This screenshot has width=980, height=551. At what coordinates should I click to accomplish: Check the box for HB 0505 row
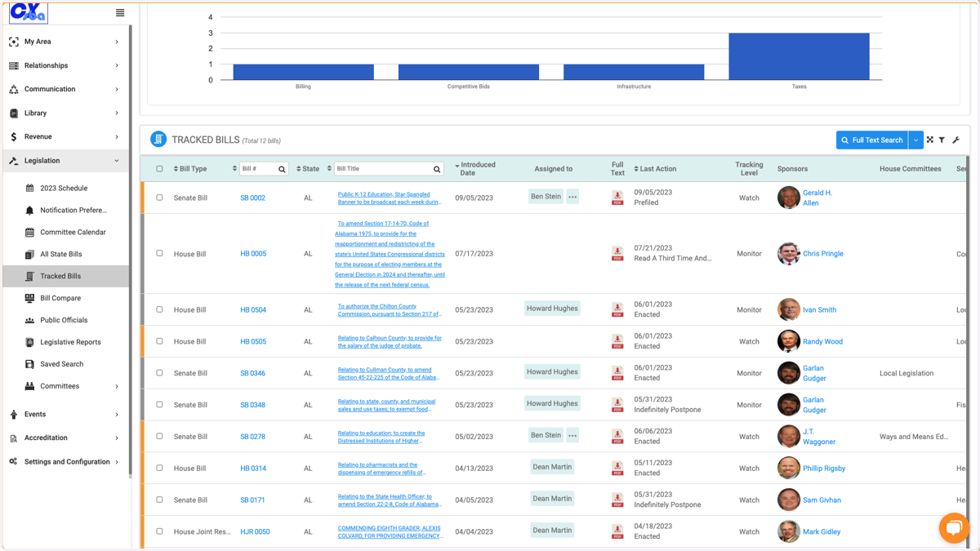point(159,341)
